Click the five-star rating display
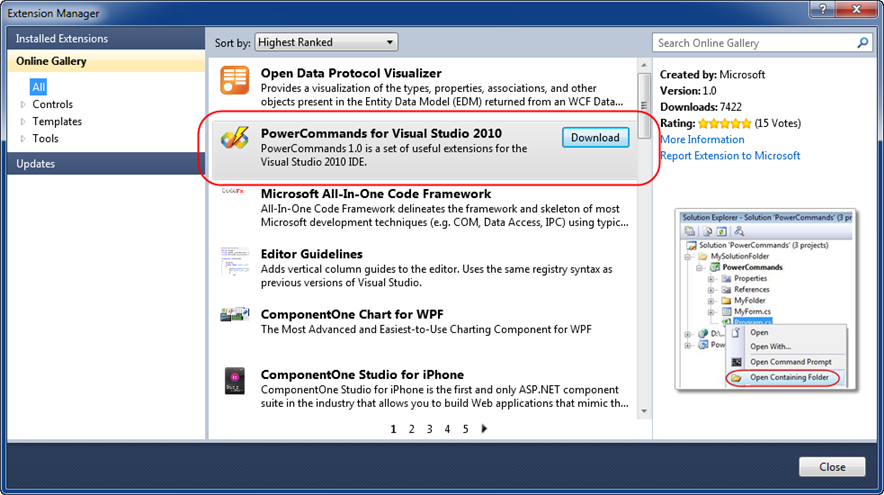 coord(724,123)
